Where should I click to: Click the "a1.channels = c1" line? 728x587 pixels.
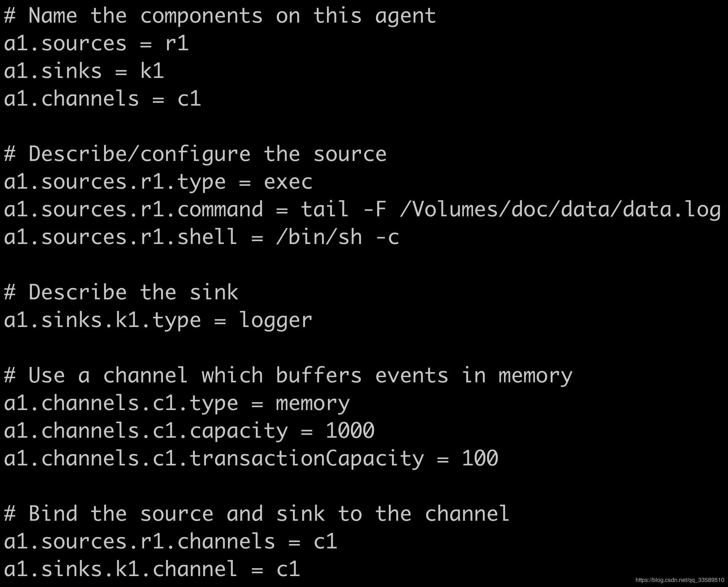coord(102,99)
